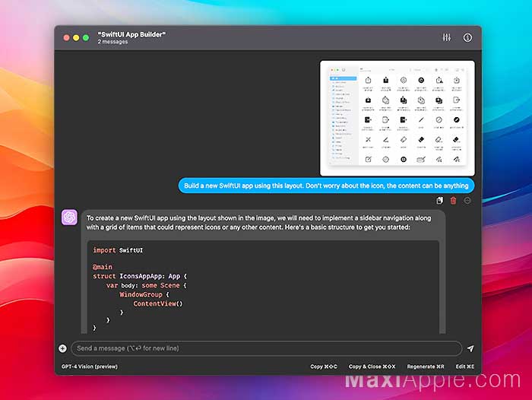
Task: Delete the message with red trash icon
Action: click(453, 200)
